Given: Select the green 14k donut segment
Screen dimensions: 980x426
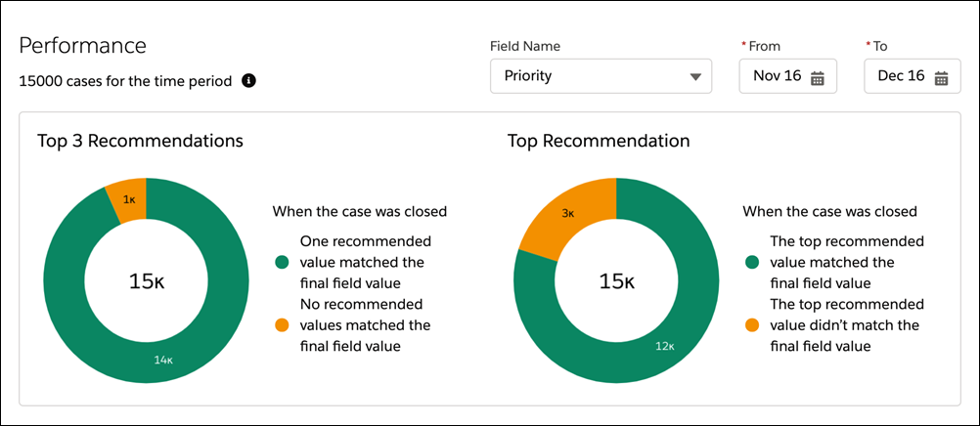Looking at the screenshot, I should [x=162, y=360].
